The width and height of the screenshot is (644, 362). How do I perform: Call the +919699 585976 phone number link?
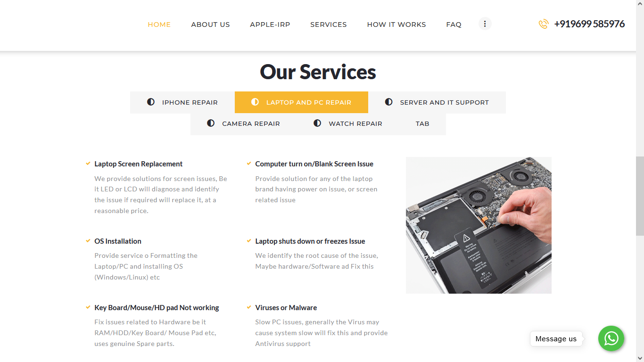589,24
